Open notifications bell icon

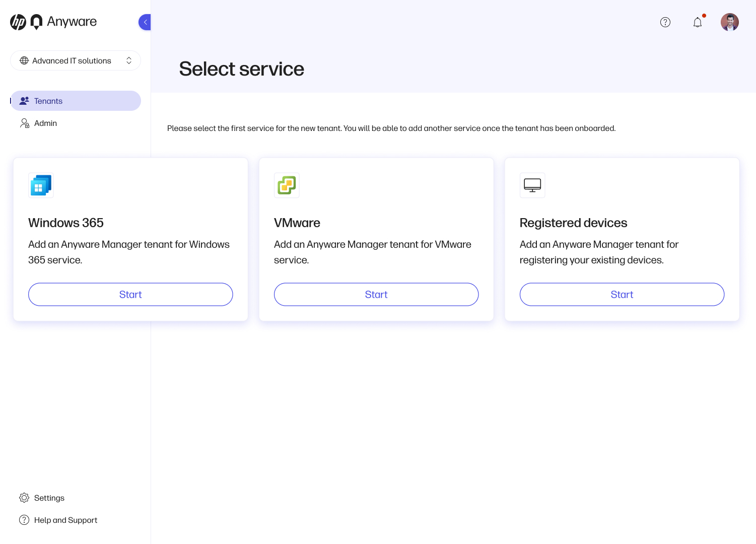pos(698,22)
